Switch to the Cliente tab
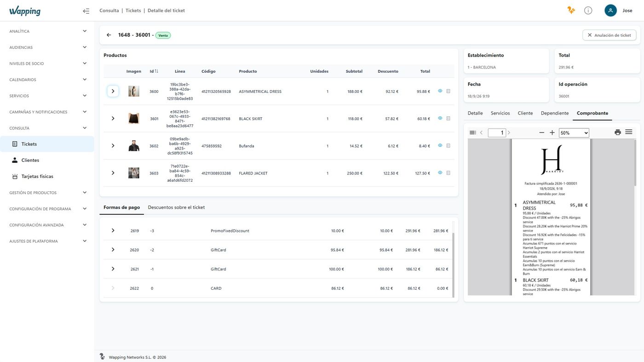Image resolution: width=644 pixels, height=362 pixels. click(525, 113)
